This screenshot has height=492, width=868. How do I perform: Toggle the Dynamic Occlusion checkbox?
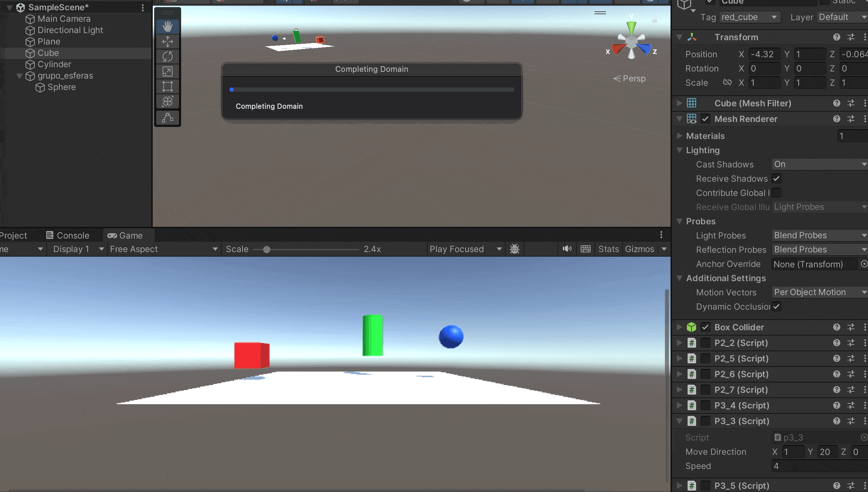coord(776,306)
